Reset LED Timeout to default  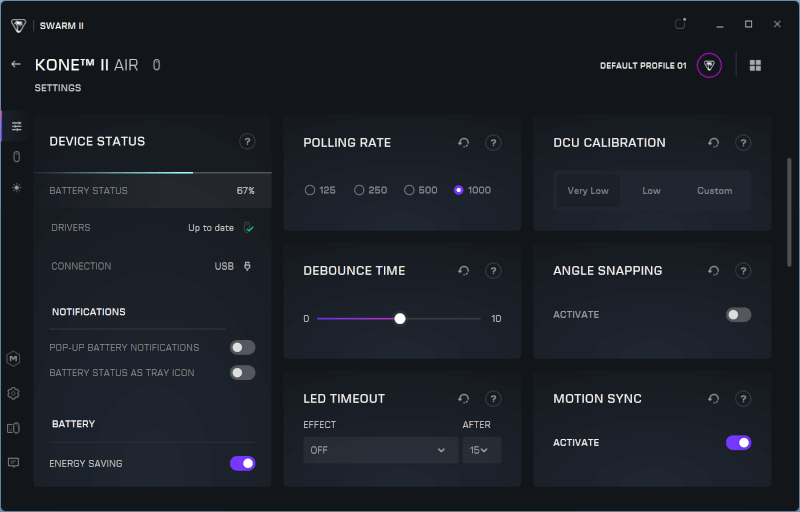[463, 399]
